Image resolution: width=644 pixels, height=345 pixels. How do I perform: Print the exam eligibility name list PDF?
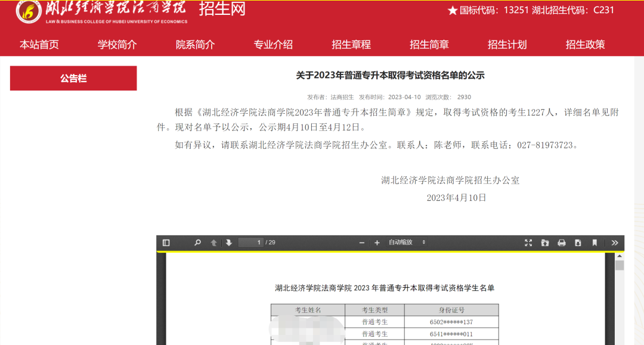click(x=561, y=243)
